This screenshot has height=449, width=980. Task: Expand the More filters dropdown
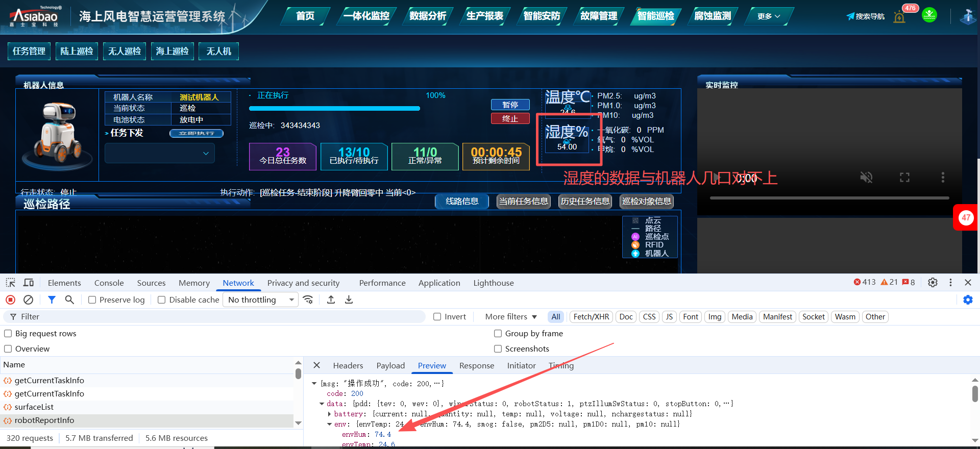tap(511, 317)
